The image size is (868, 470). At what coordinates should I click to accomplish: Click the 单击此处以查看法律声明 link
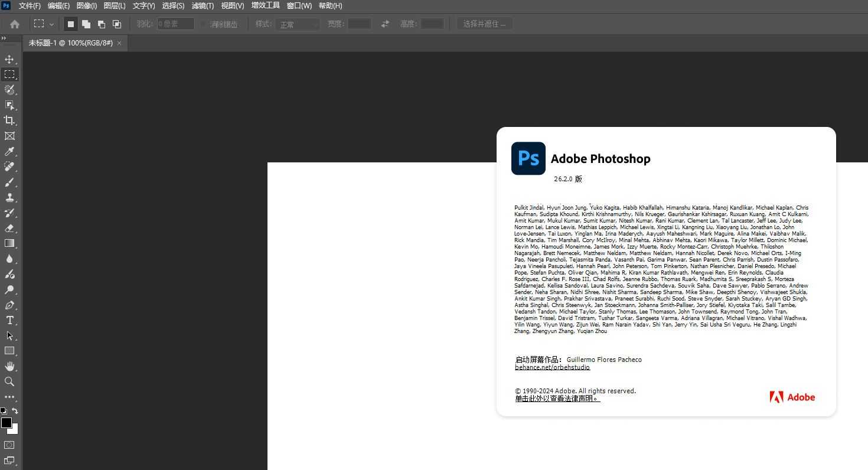(x=557, y=399)
